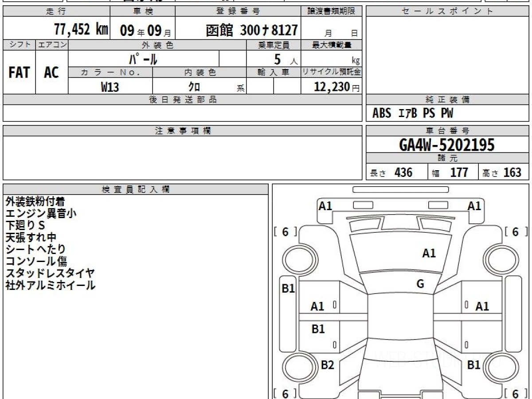Click the A1 mark on the car hood
Screen dimensions: 532x399
pos(429,253)
